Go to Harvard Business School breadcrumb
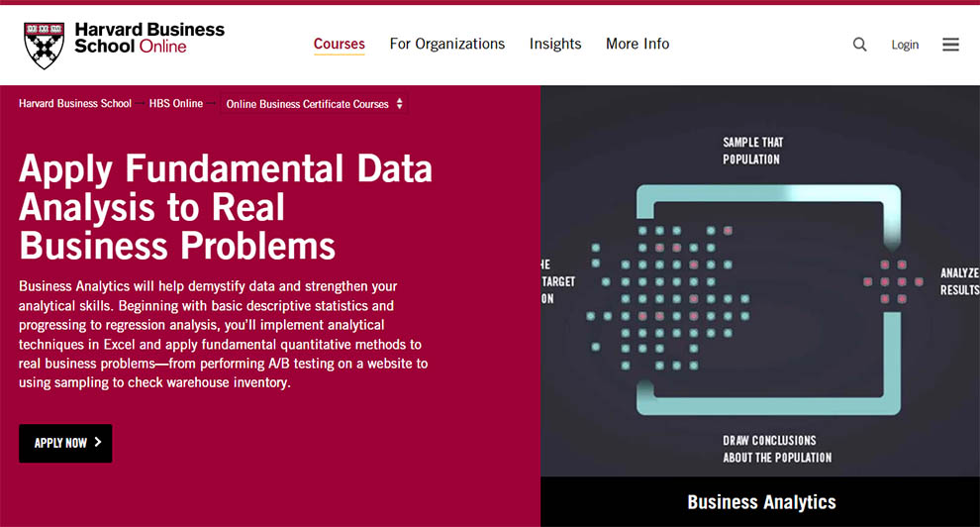 click(75, 103)
